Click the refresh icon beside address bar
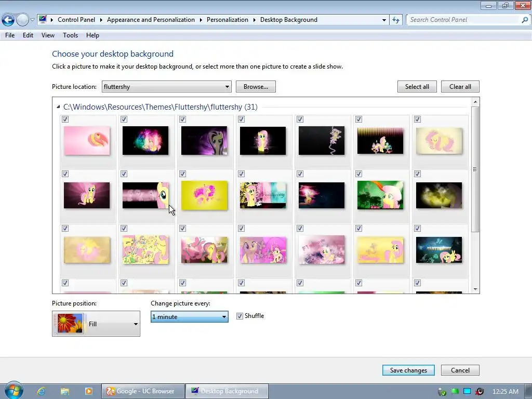Screen dimensions: 532x399 click(x=395, y=20)
